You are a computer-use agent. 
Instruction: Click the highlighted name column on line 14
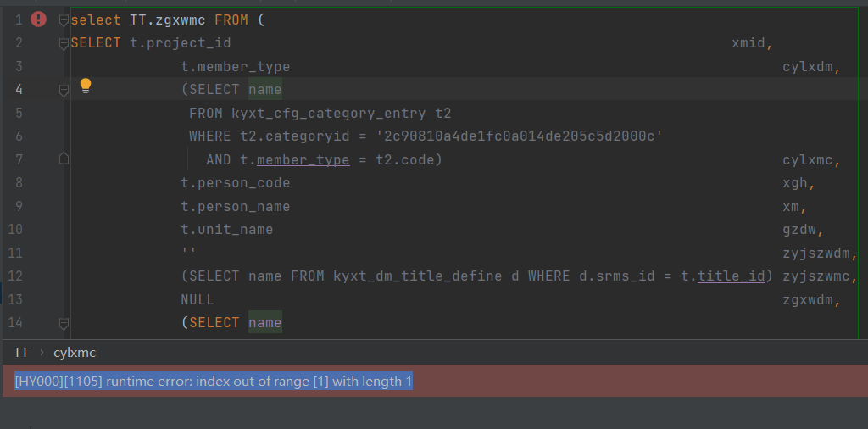(264, 323)
